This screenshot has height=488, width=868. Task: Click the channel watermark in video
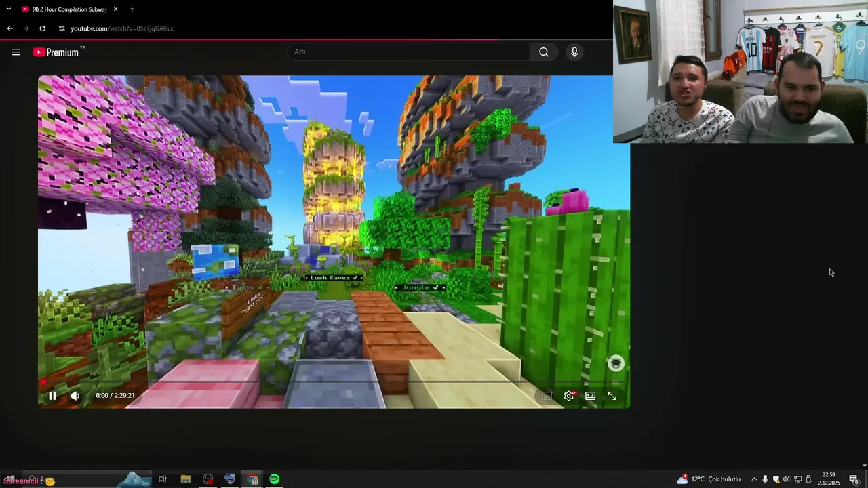point(616,363)
